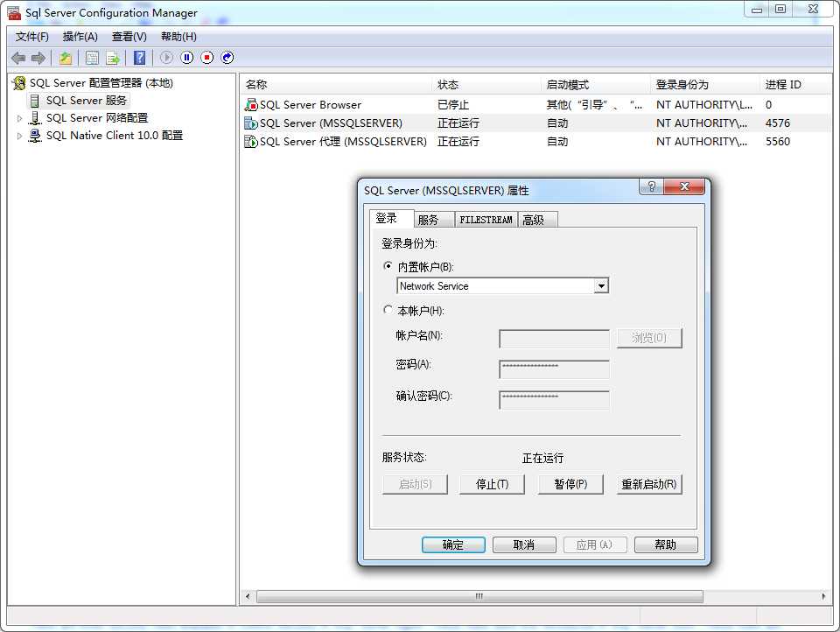
Task: Switch to the FILESTREAM tab
Action: pos(486,220)
